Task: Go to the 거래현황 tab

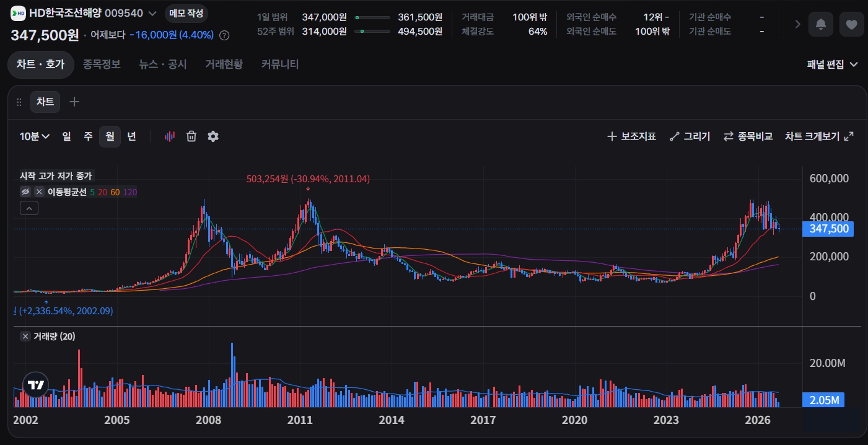Action: click(224, 64)
